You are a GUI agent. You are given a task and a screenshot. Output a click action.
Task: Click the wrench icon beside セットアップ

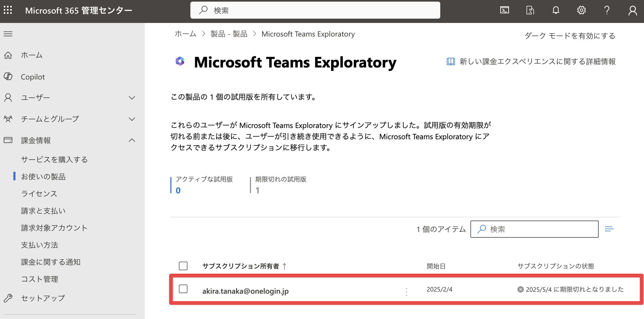(8, 298)
